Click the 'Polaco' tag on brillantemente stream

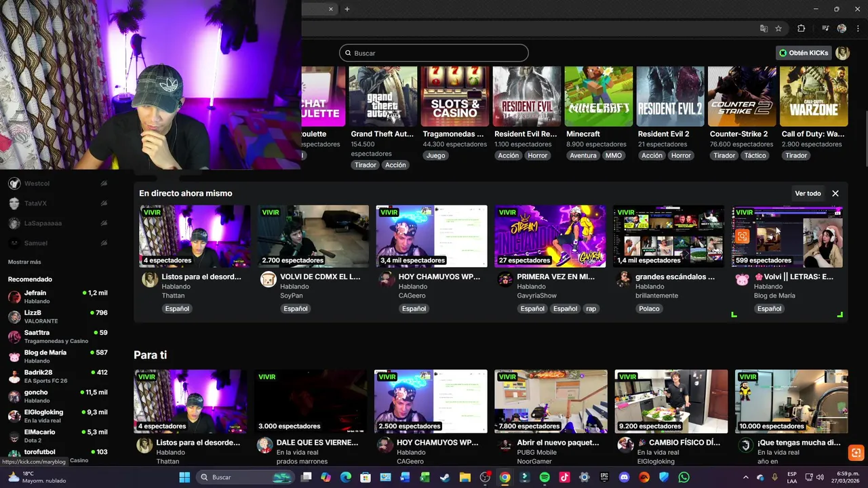click(649, 308)
